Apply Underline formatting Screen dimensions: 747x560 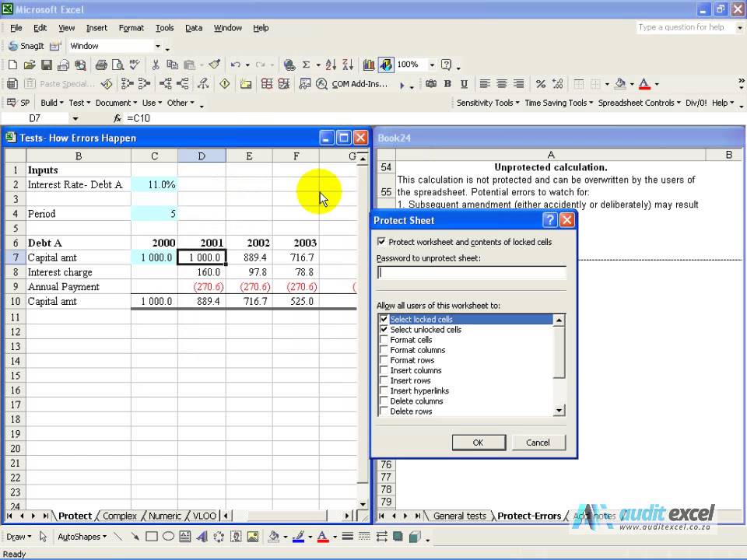click(x=464, y=84)
